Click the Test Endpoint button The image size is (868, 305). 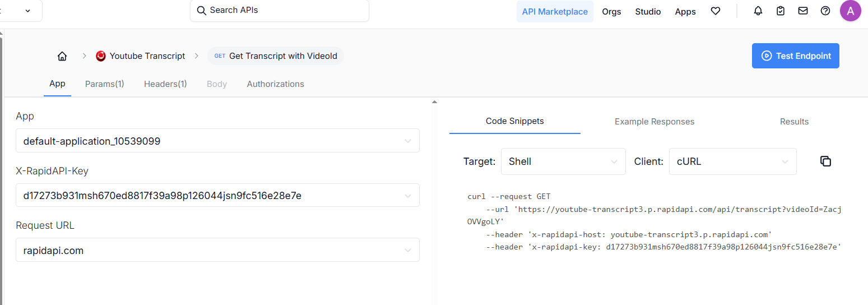(x=796, y=56)
